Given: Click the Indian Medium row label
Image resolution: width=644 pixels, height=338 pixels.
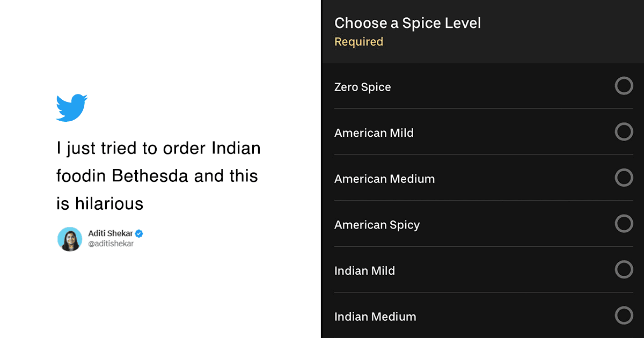Looking at the screenshot, I should (x=375, y=317).
